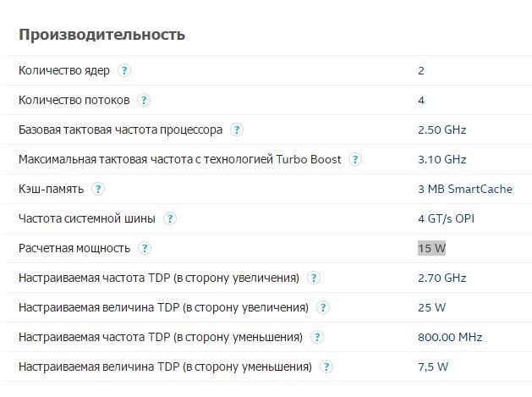532x397 pixels.
Task: Click question mark beside Расчетная мощность
Action: pyautogui.click(x=145, y=248)
